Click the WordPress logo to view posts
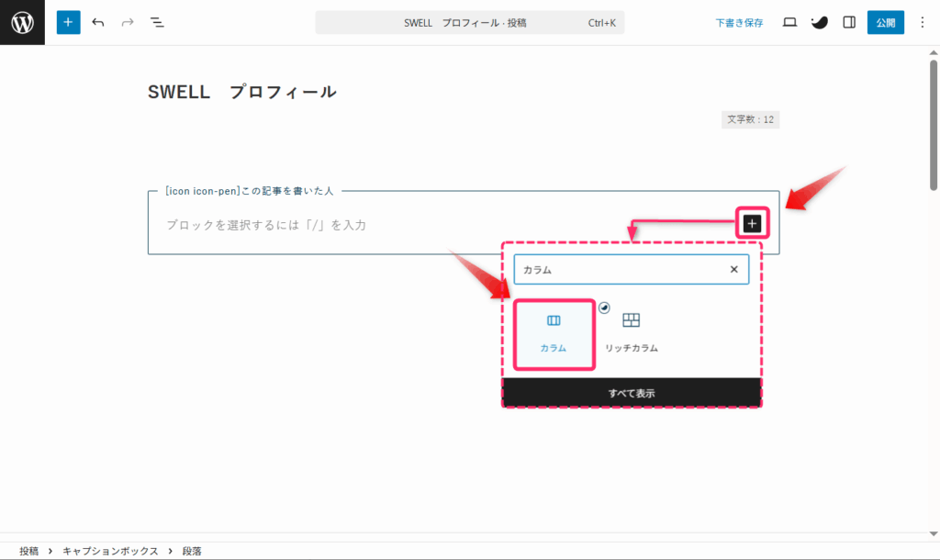Screen dimensions: 940x560 coord(22,22)
